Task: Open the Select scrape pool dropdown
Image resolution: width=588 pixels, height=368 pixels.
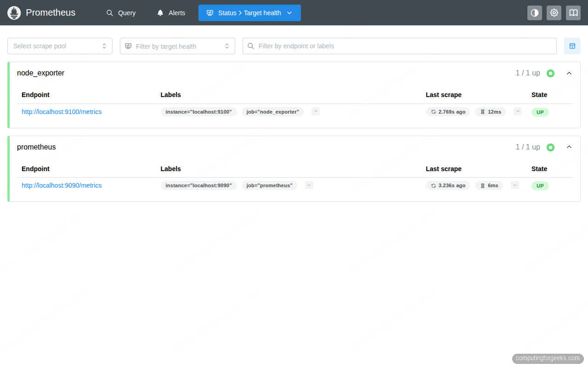Action: 60,46
